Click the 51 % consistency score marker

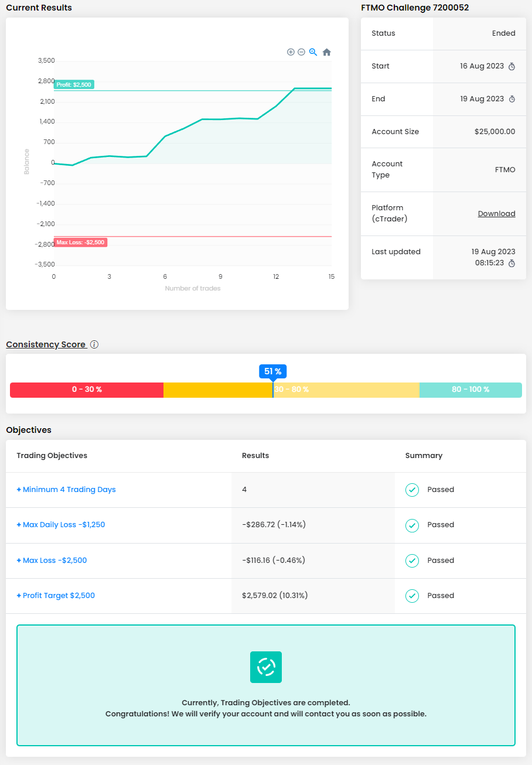(273, 371)
